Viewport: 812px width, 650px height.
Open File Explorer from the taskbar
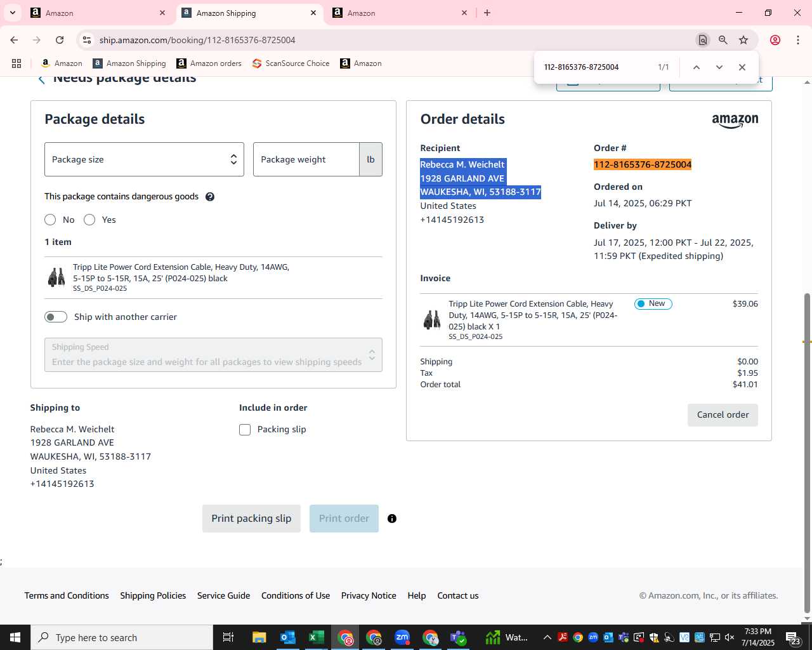(259, 637)
